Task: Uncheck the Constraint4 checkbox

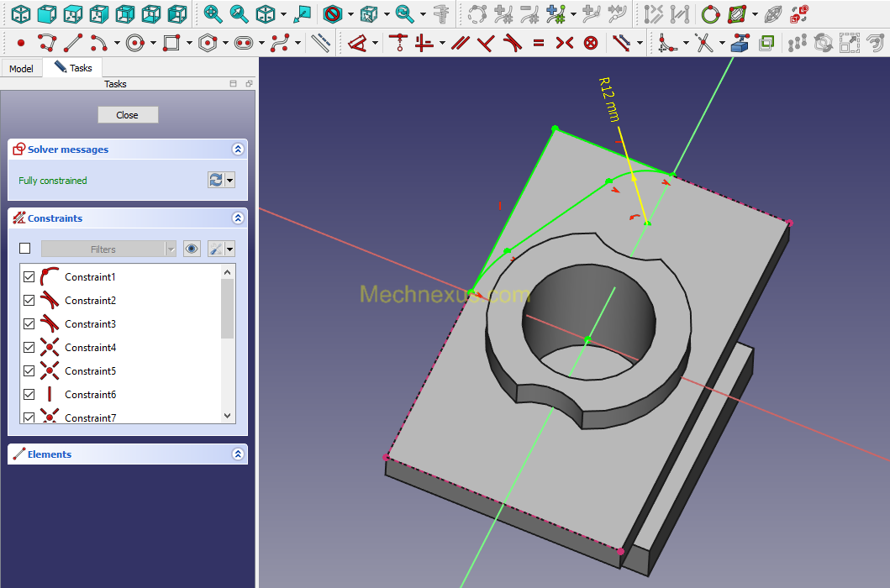Action: point(29,348)
